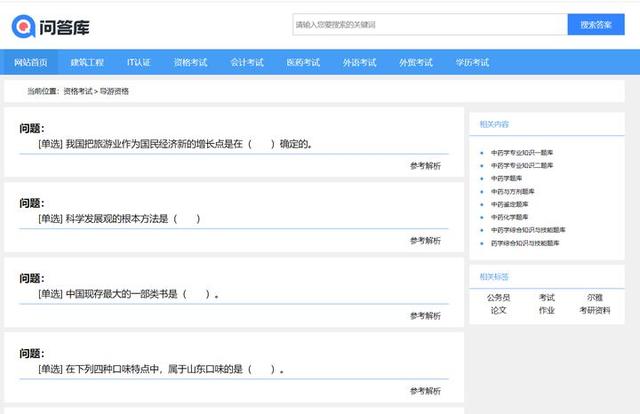Image resolution: width=640 pixels, height=414 pixels.
Task: Open 中药学专业知识一题库 link
Action: (x=522, y=153)
